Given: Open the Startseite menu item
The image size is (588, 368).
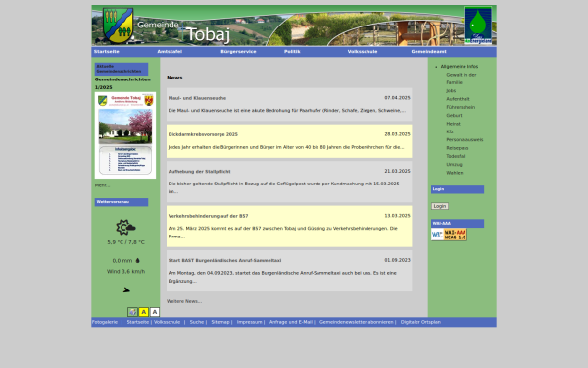Looking at the screenshot, I should (x=107, y=52).
